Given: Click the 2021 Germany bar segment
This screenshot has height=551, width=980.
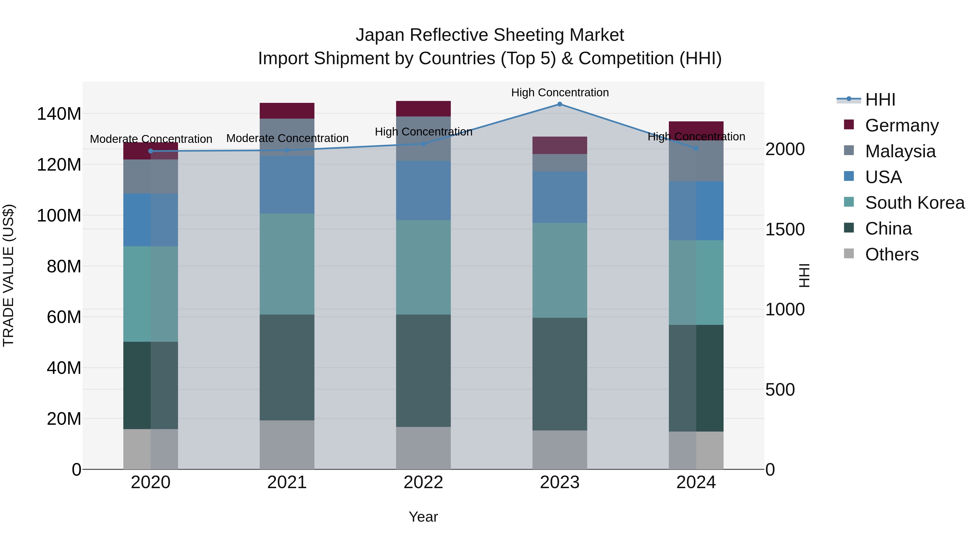Looking at the screenshot, I should coord(287,111).
